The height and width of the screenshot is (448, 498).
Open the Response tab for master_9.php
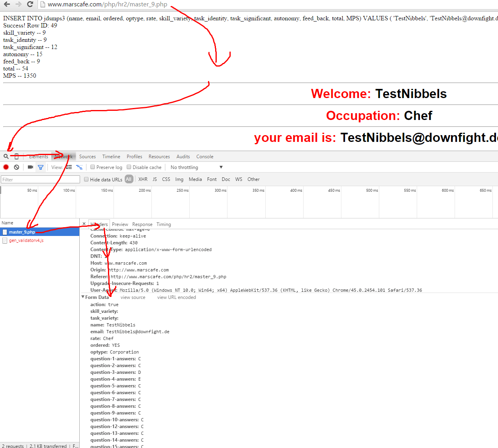[142, 224]
